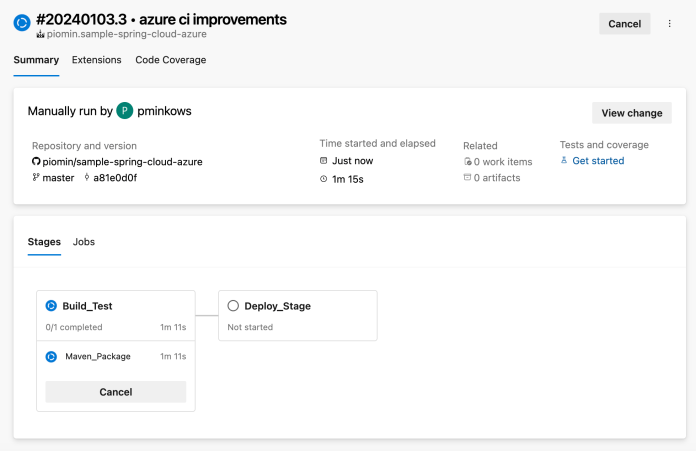Viewport: 696px width, 451px height.
Task: Cancel the pipeline run using the top Cancel button
Action: coord(625,24)
